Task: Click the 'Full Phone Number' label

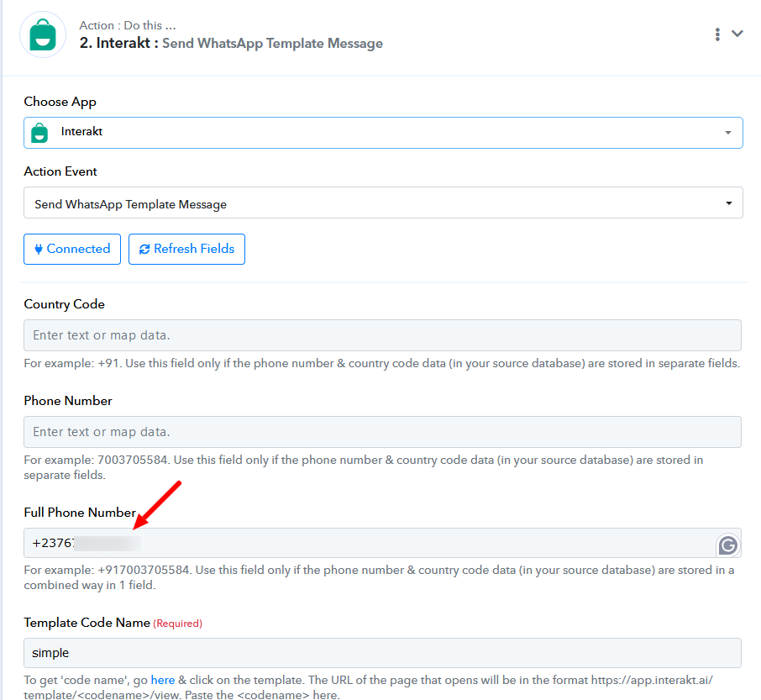Action: (x=80, y=512)
